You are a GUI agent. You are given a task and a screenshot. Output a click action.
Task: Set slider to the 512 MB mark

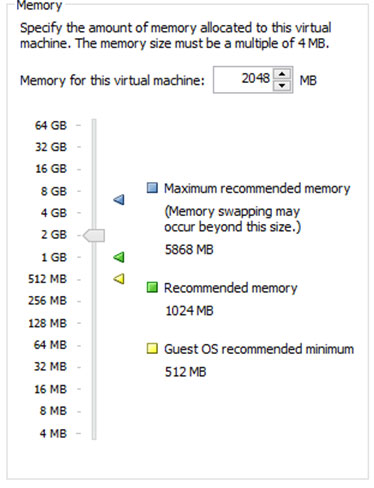click(94, 279)
